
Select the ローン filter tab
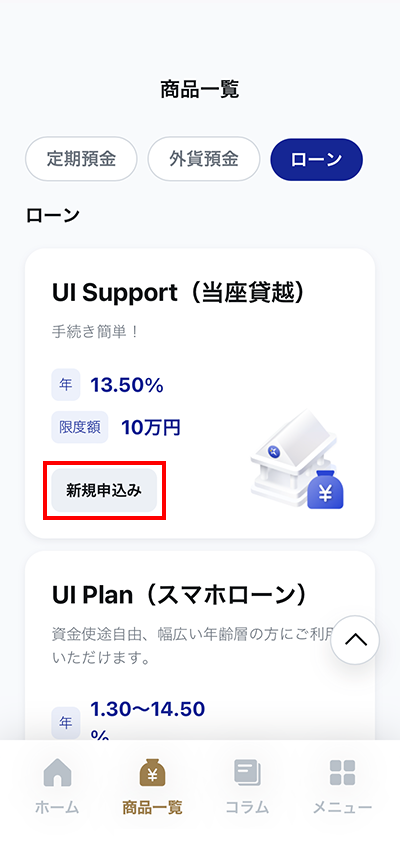coord(317,159)
